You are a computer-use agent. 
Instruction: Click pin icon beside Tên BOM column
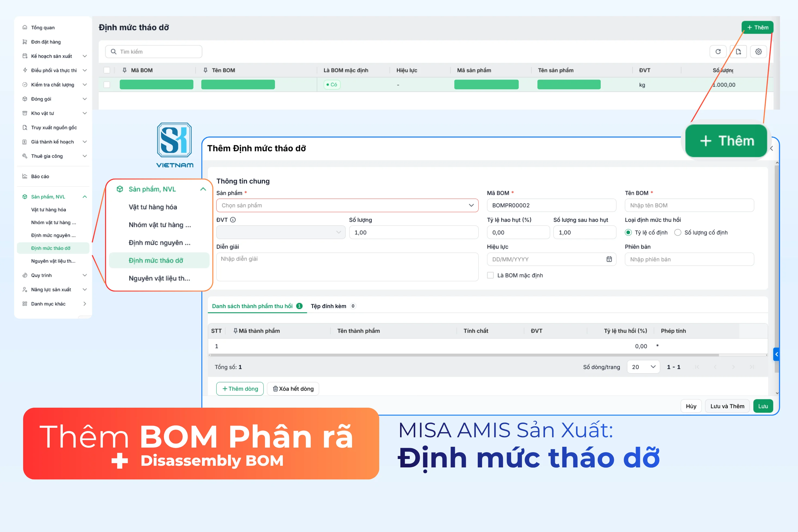[x=205, y=70]
